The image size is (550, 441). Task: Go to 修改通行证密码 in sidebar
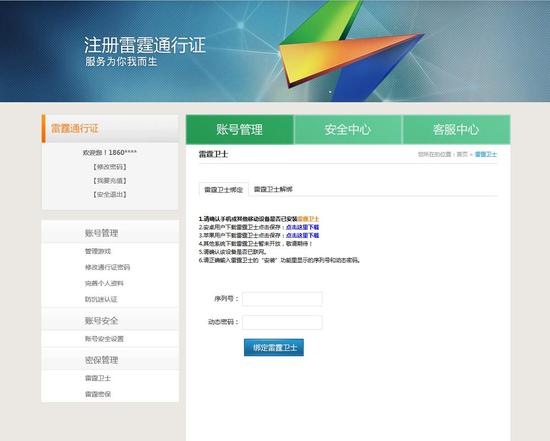[x=107, y=267]
